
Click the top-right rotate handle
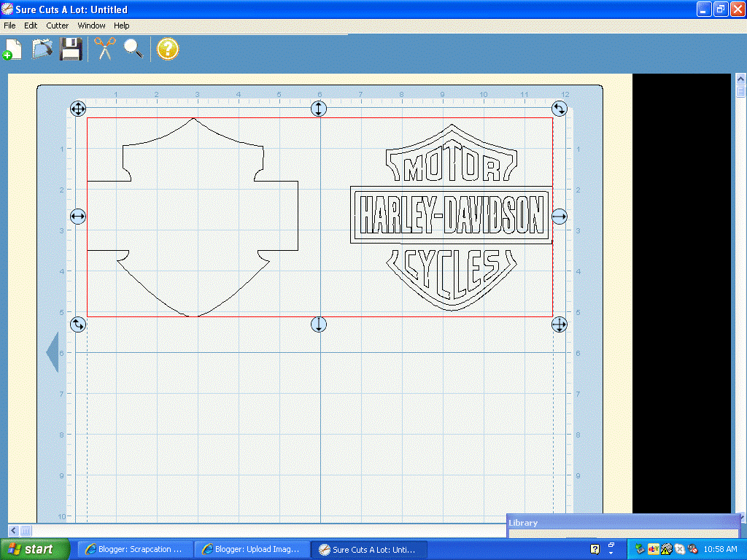[x=560, y=109]
